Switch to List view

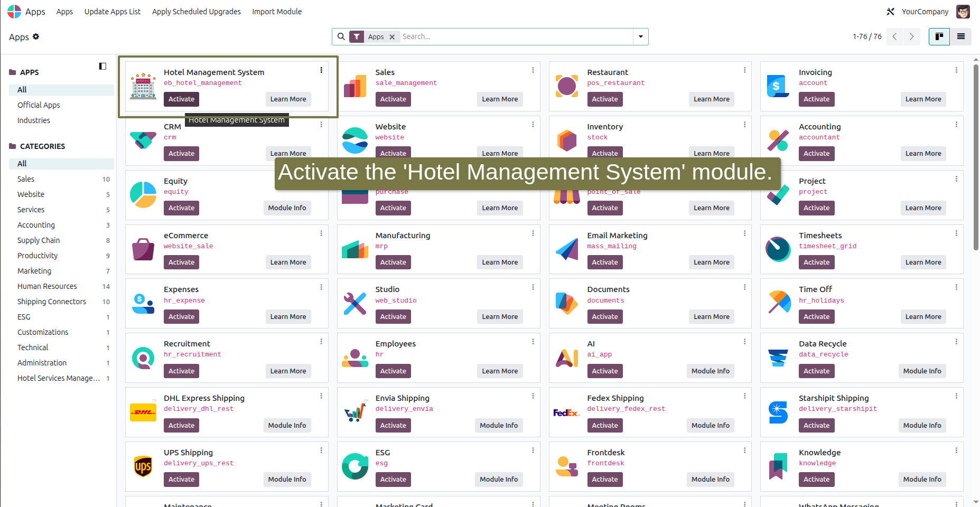pyautogui.click(x=961, y=36)
